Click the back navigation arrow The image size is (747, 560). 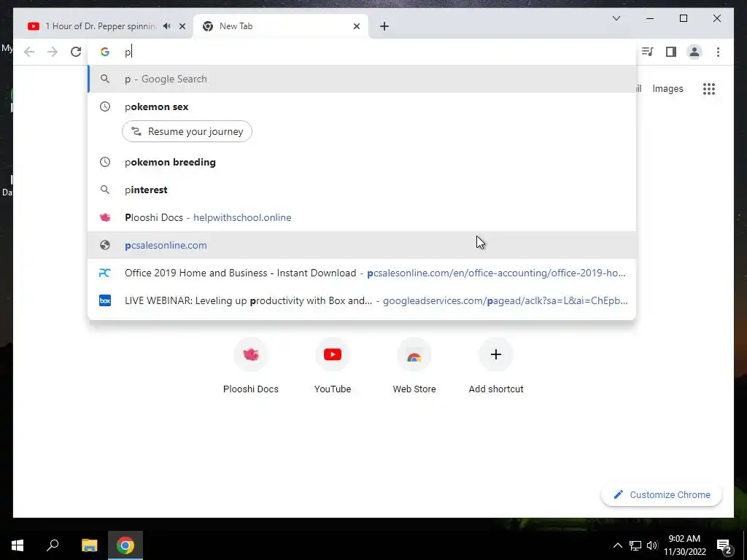point(29,52)
